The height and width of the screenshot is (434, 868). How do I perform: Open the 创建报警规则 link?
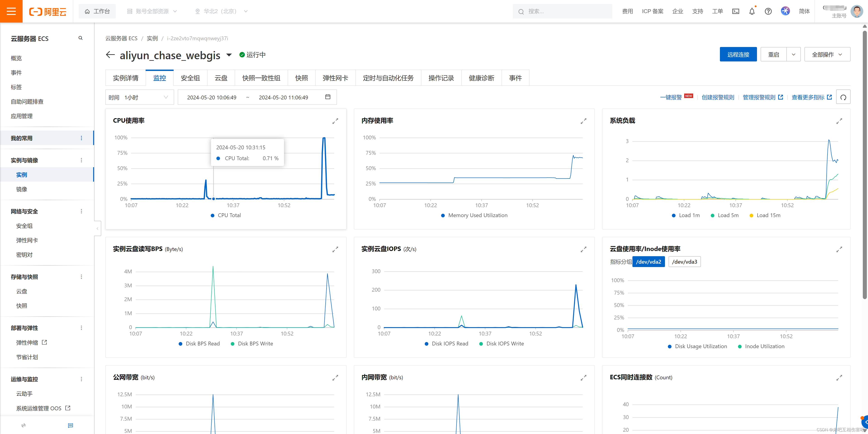click(x=718, y=97)
